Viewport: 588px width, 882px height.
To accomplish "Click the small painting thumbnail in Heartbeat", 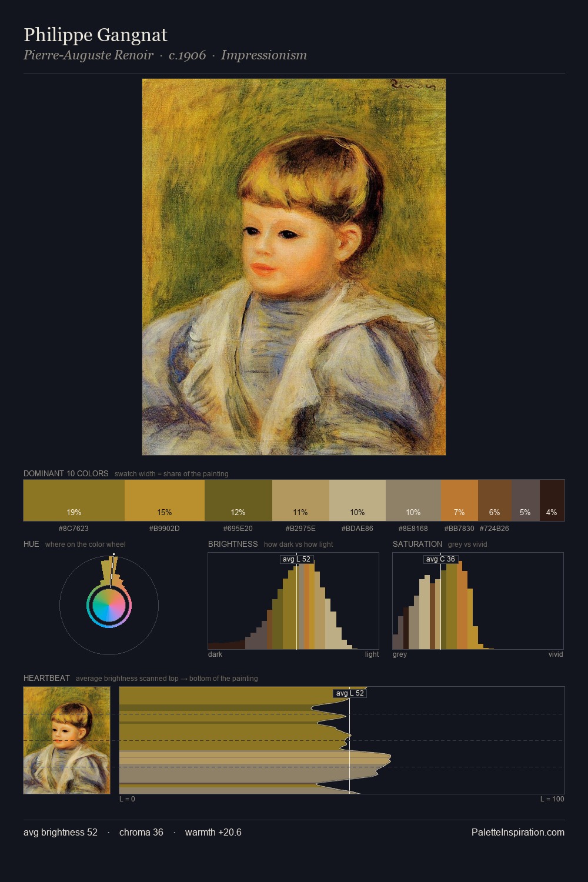I will click(x=66, y=740).
